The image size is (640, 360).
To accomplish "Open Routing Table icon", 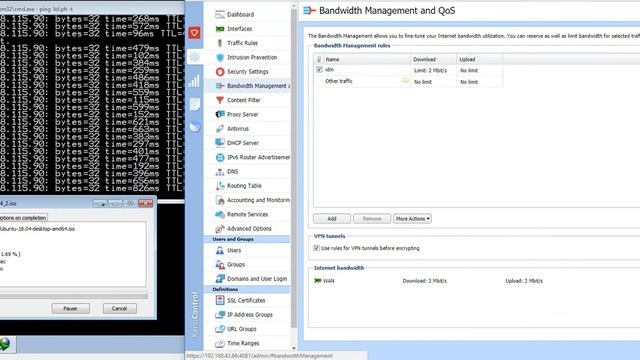I will click(x=220, y=186).
